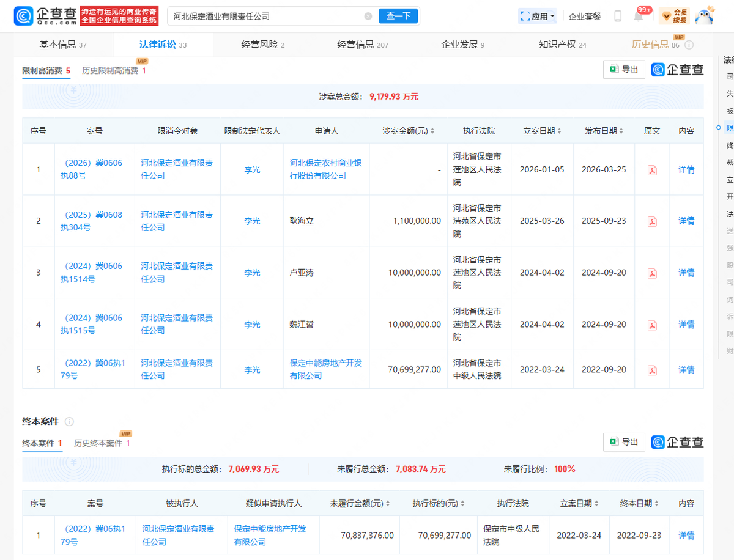Expand the 应用 dropdown menu
Viewport: 734px width, 560px height.
click(x=538, y=17)
